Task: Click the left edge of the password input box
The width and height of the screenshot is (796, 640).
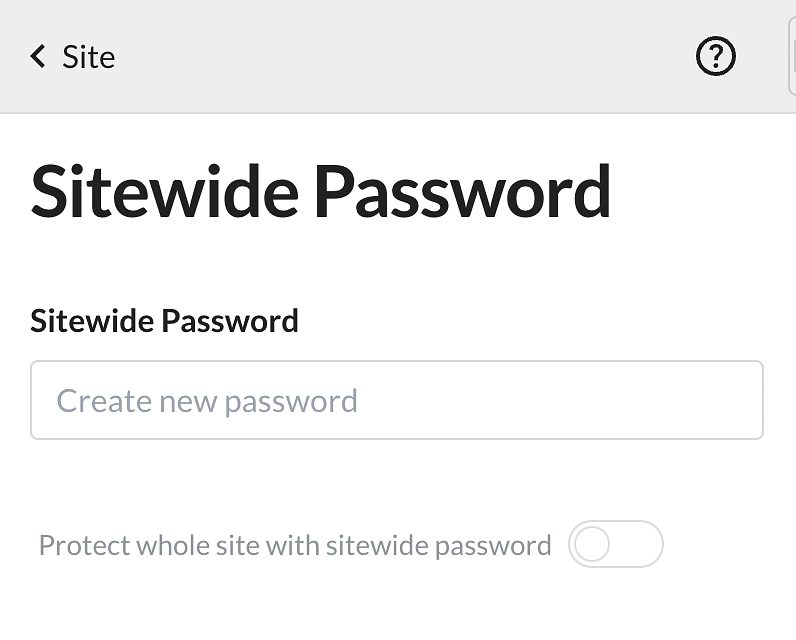Action: coord(42,400)
